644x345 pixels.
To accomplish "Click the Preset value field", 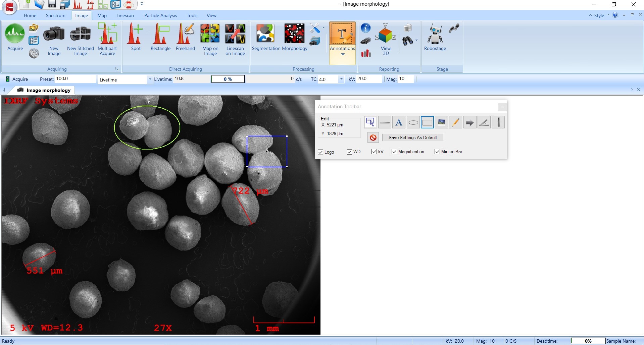I will pos(75,79).
